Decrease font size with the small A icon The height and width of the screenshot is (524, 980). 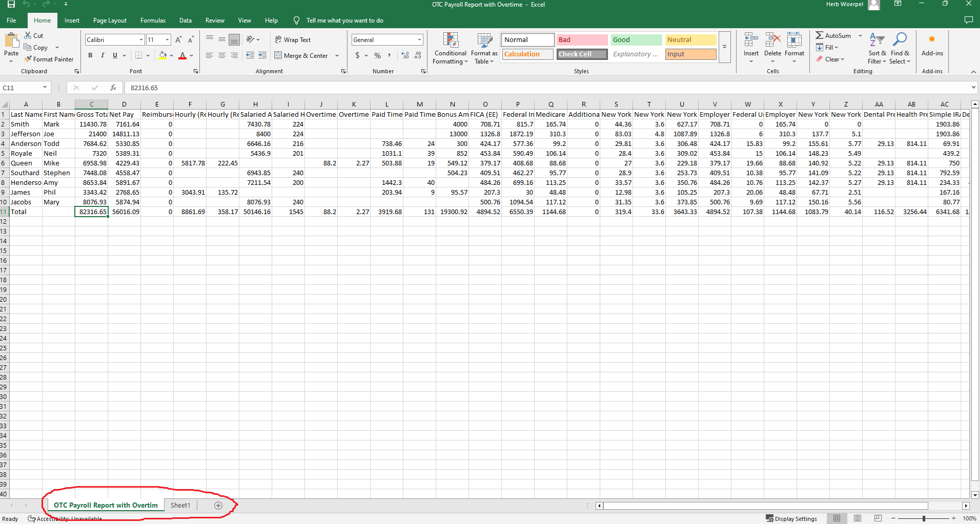pyautogui.click(x=191, y=39)
